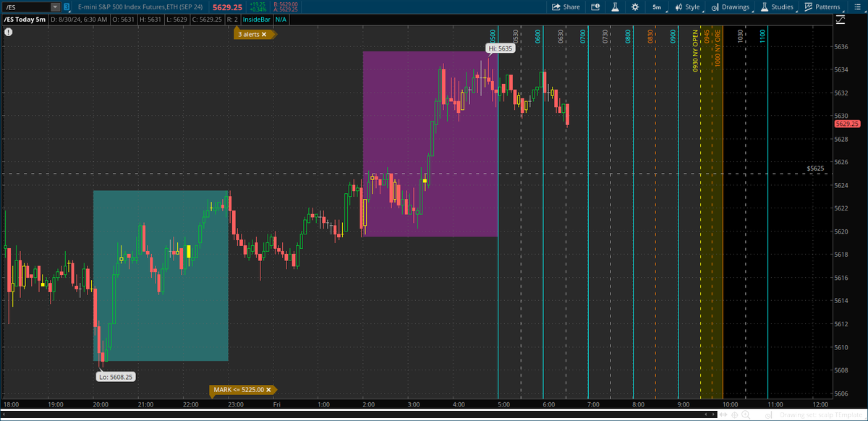Click the Share button in toolbar

(566, 7)
